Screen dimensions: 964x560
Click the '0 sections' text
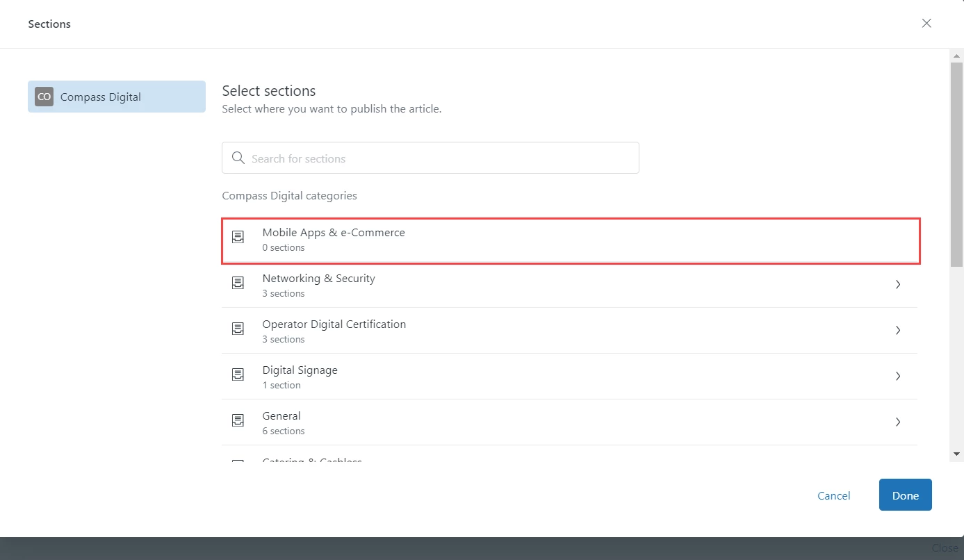284,247
